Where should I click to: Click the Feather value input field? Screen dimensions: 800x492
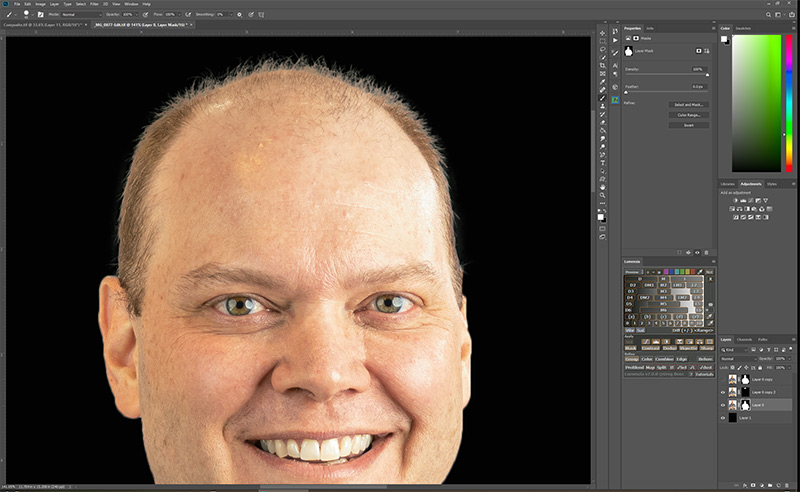coord(699,87)
